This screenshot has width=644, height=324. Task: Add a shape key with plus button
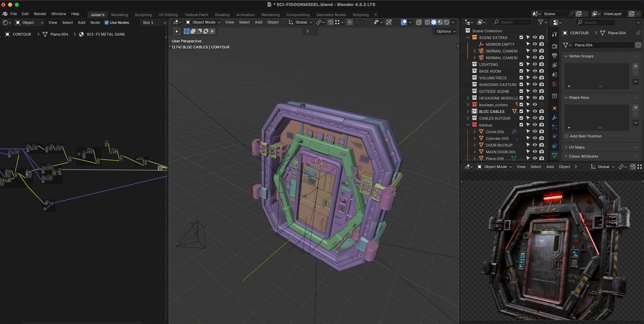pos(635,108)
